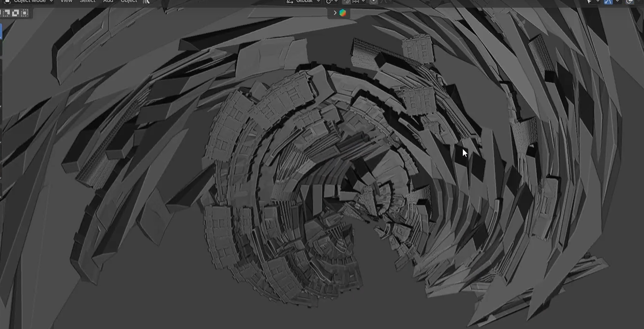
Task: Toggle the viewport overlays button
Action: [629, 1]
